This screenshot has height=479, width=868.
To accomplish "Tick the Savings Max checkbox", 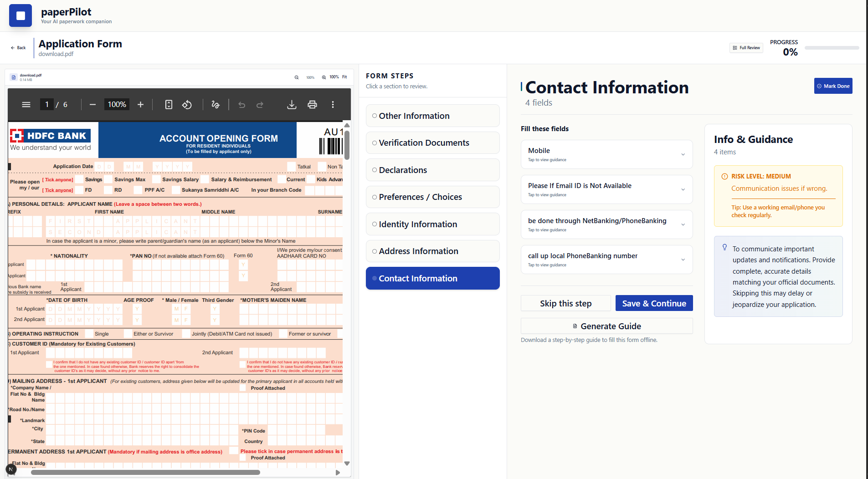I will [x=108, y=179].
